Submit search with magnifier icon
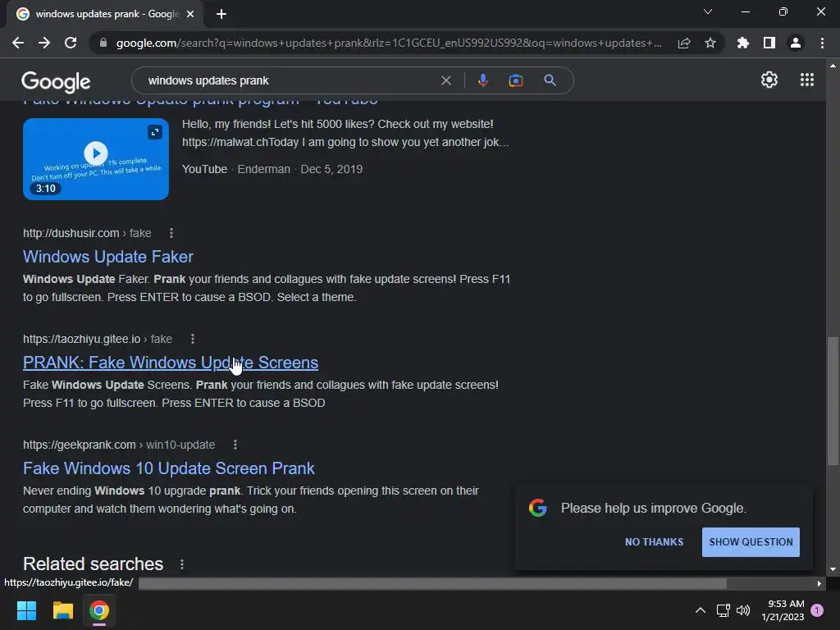The width and height of the screenshot is (840, 630). point(550,80)
